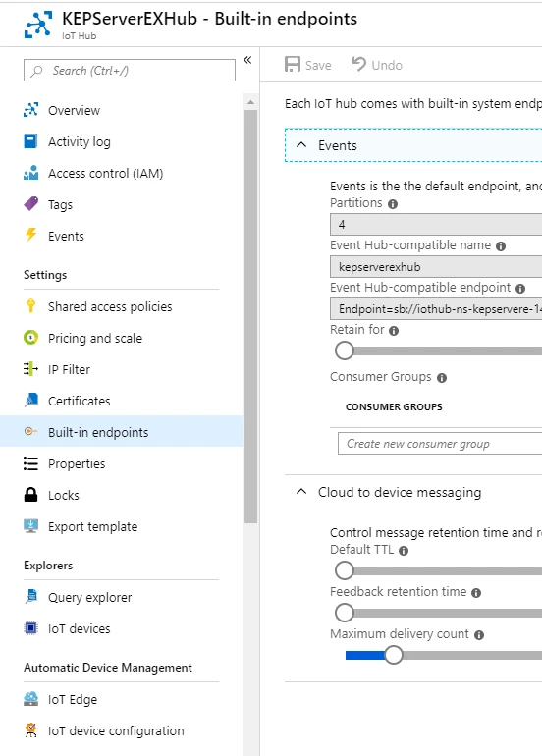542x756 pixels.
Task: Click the Event Hub-compatible endpoint value field
Action: tap(436, 308)
